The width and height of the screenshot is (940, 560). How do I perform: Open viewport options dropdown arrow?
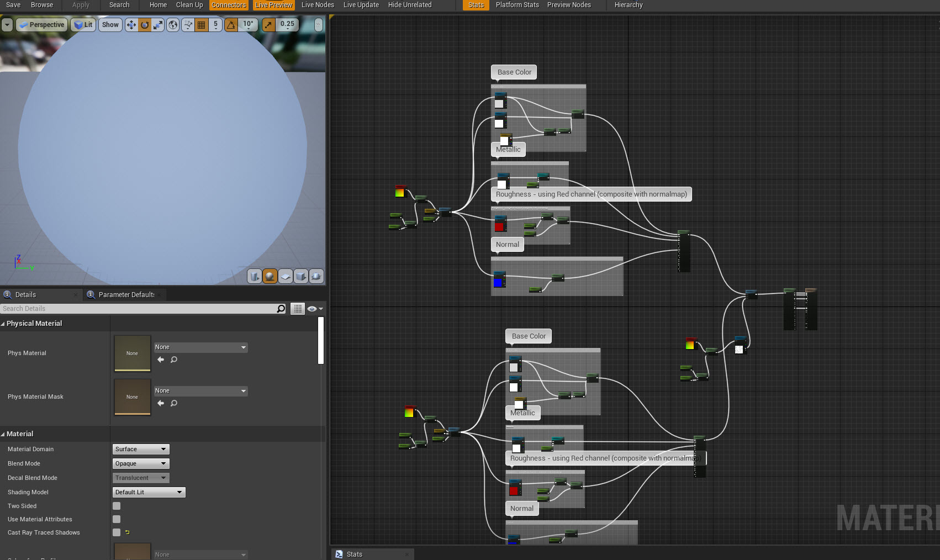7,25
